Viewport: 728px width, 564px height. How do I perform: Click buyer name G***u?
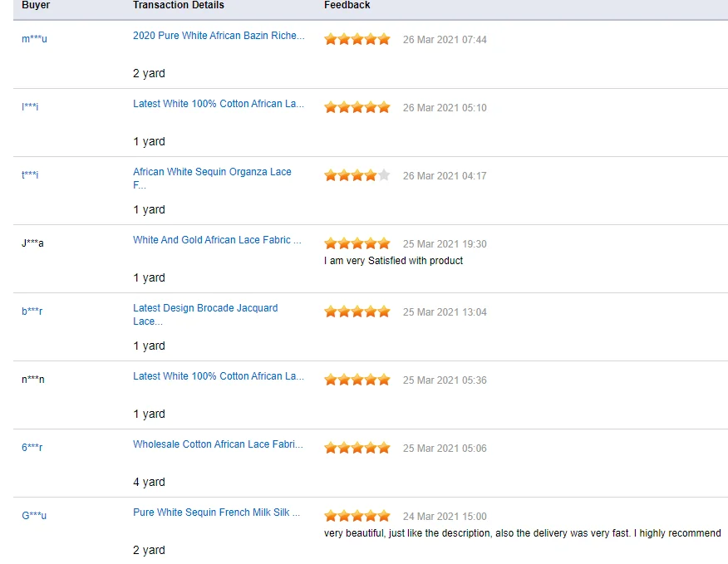coord(34,516)
